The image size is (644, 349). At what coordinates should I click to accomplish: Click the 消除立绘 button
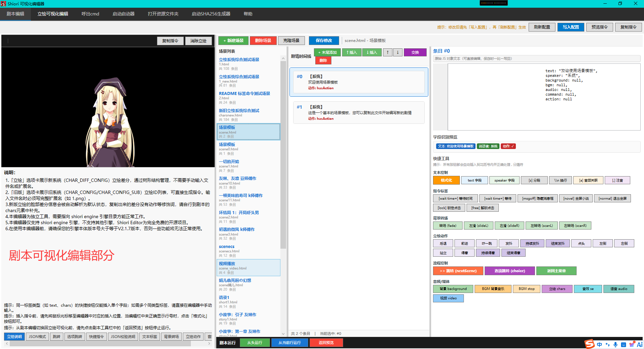pyautogui.click(x=199, y=41)
